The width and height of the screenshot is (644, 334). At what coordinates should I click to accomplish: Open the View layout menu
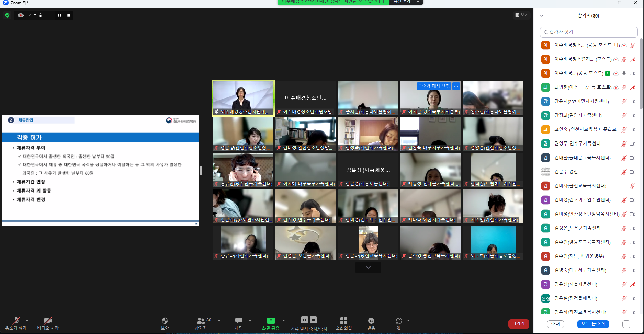coord(522,15)
